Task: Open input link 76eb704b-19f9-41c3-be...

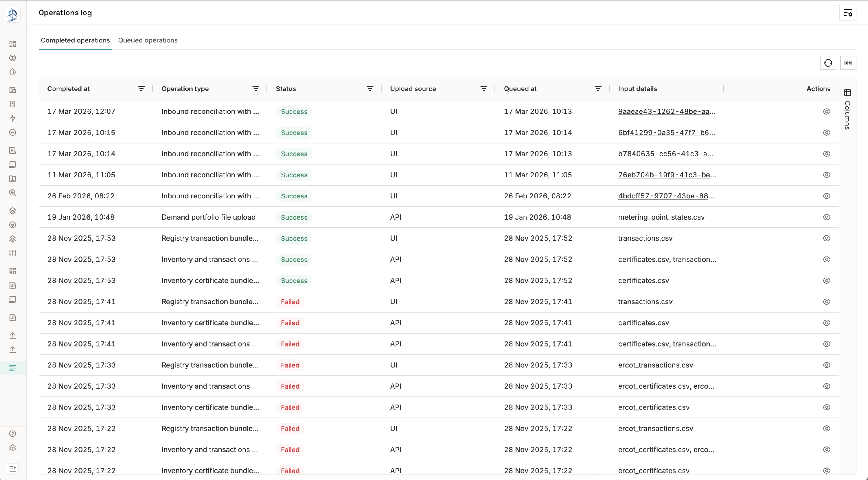Action: [x=667, y=175]
